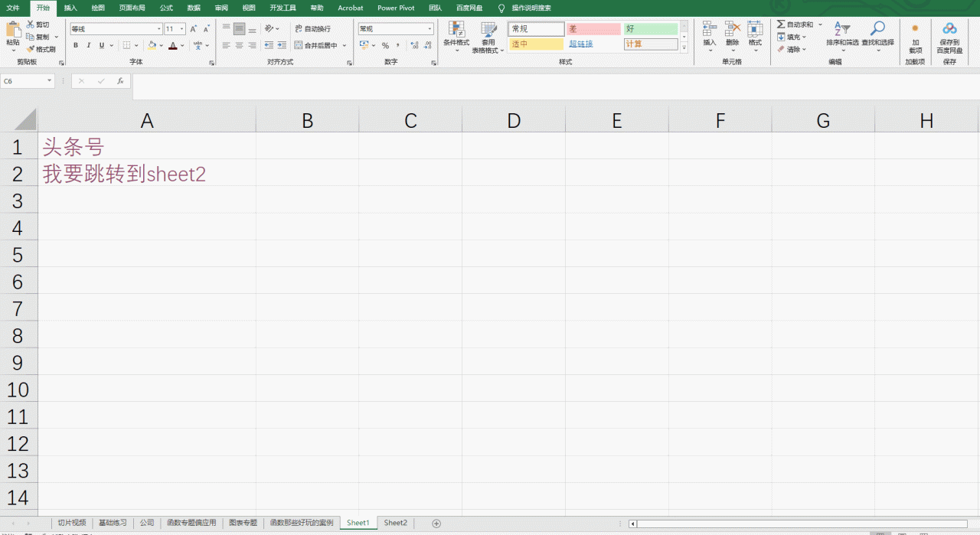Increase decimal places
The width and height of the screenshot is (980, 535).
tap(414, 45)
